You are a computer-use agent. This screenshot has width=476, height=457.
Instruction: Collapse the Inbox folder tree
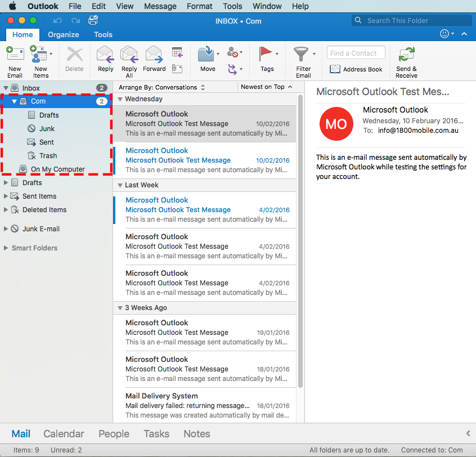[6, 88]
